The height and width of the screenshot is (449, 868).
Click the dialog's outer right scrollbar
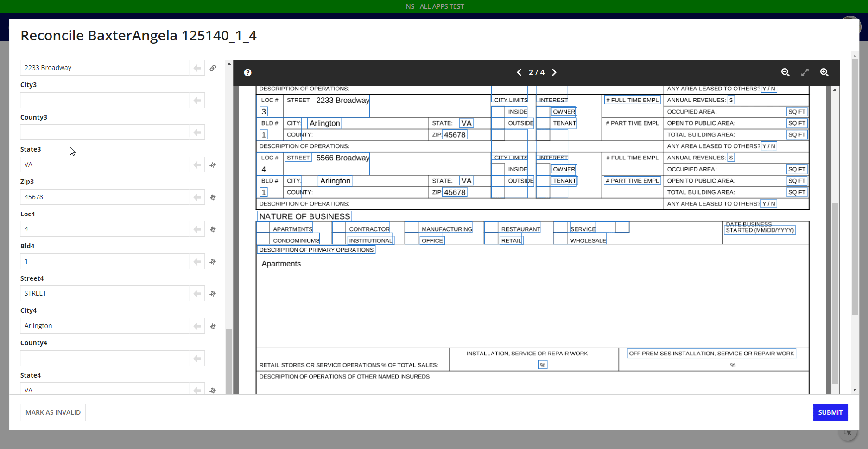(x=855, y=188)
